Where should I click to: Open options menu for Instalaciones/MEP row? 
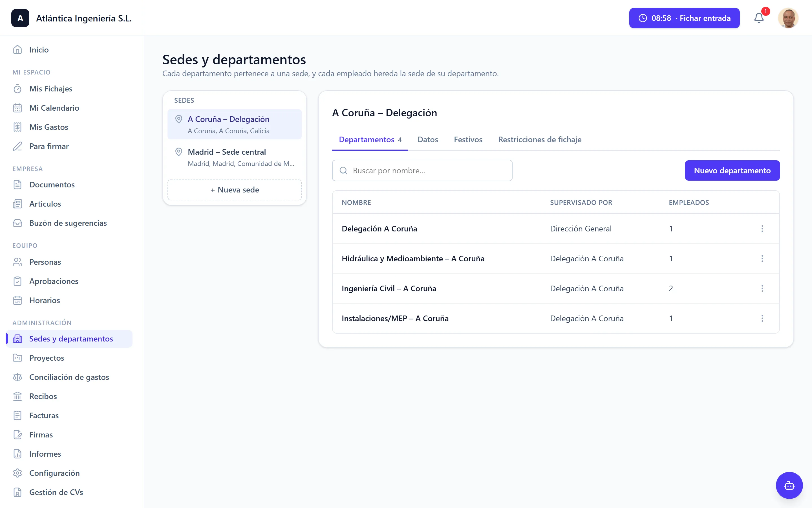tap(762, 318)
